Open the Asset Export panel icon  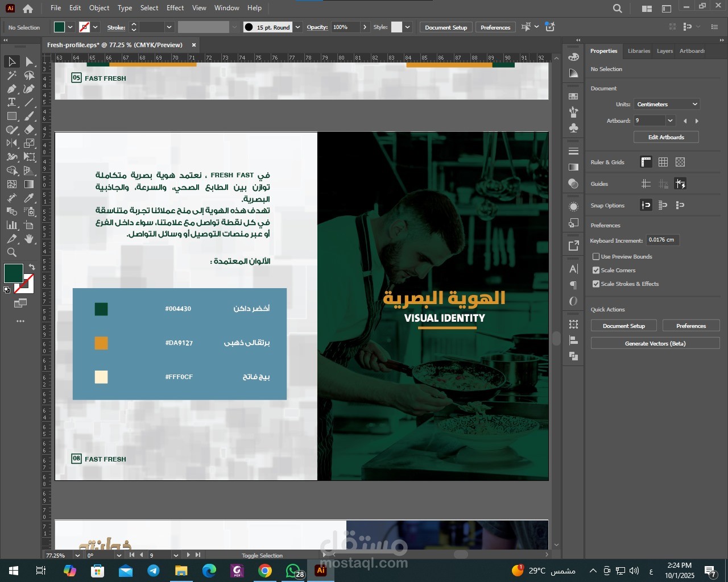coord(573,246)
